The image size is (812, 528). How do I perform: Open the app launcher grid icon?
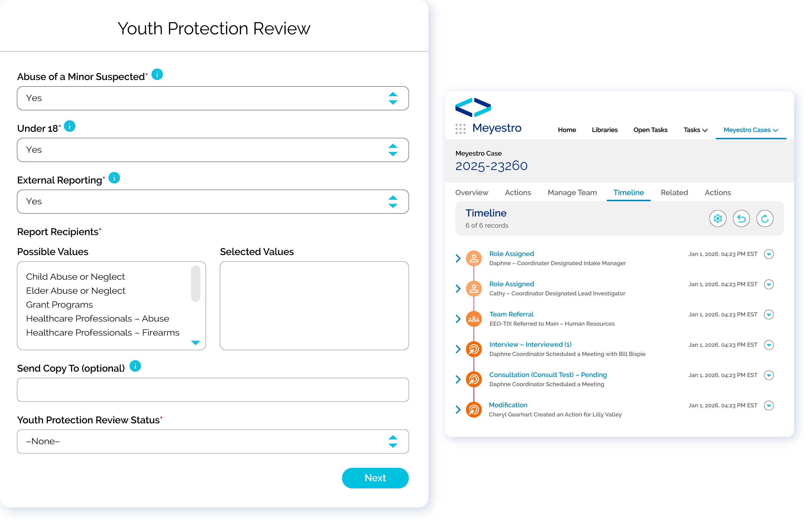pos(460,129)
